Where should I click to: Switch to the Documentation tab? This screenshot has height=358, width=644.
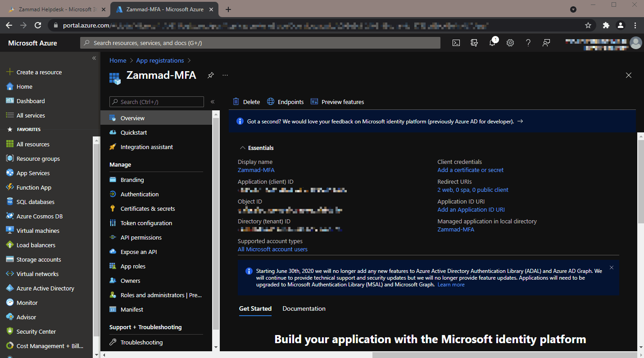coord(304,308)
